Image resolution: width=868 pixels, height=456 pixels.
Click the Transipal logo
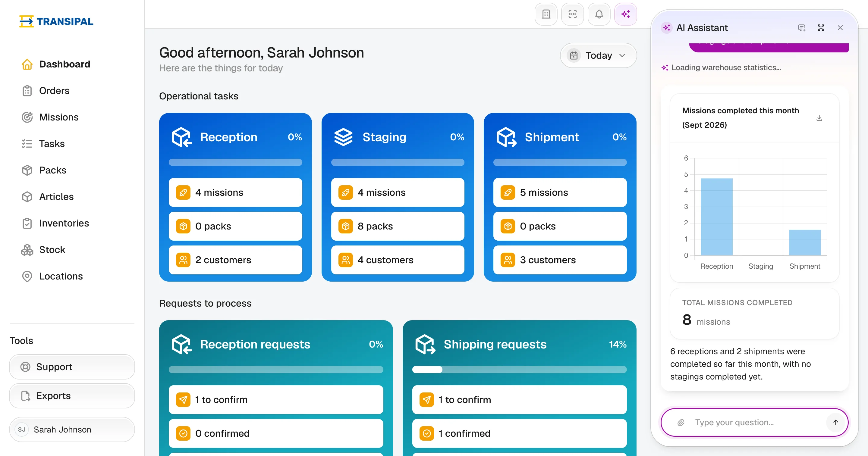pos(56,21)
